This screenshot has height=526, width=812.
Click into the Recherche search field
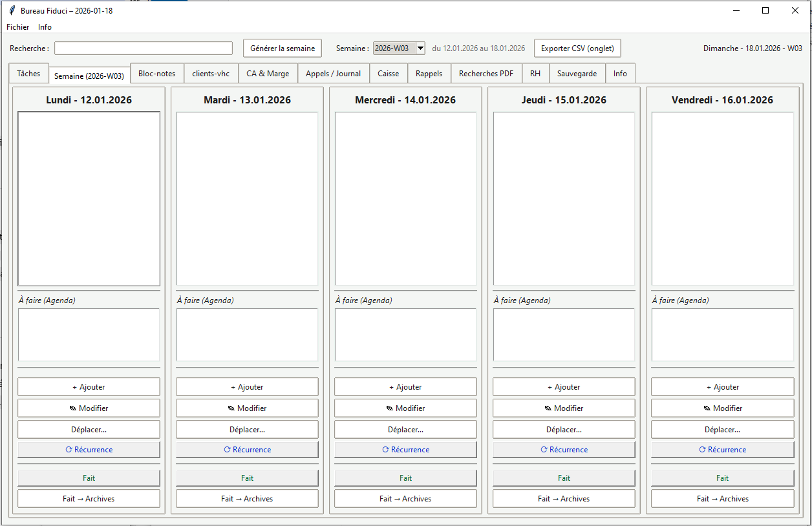[143, 48]
